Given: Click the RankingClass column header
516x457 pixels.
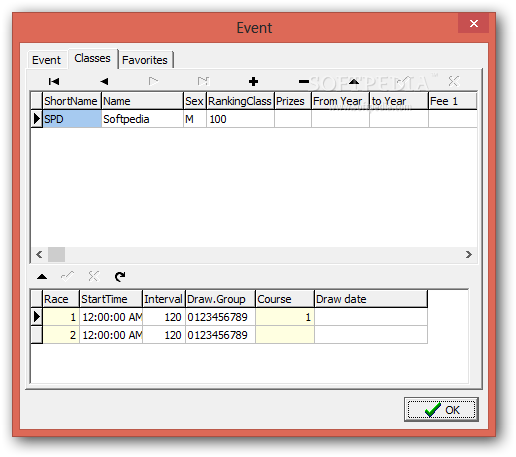Looking at the screenshot, I should pyautogui.click(x=240, y=101).
